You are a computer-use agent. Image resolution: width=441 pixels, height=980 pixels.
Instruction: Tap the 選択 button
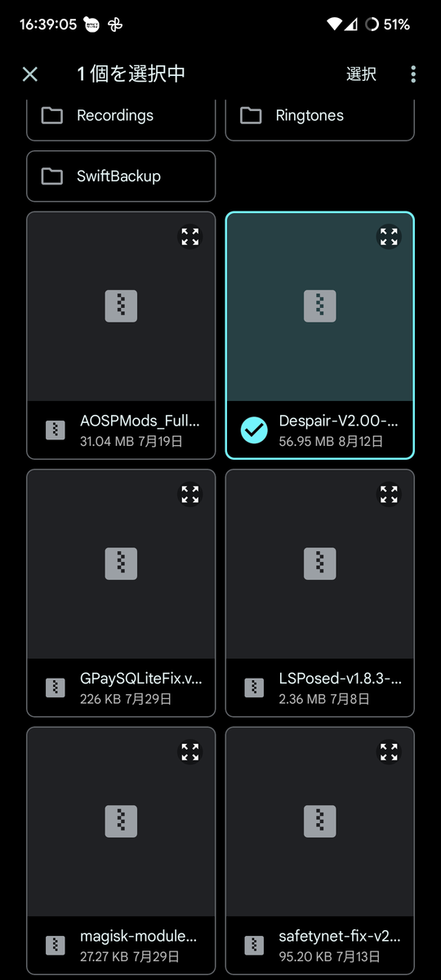361,74
